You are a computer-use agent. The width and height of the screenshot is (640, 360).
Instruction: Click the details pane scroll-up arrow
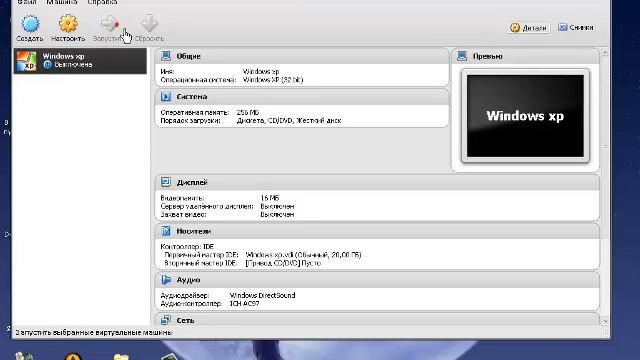pyautogui.click(x=605, y=52)
